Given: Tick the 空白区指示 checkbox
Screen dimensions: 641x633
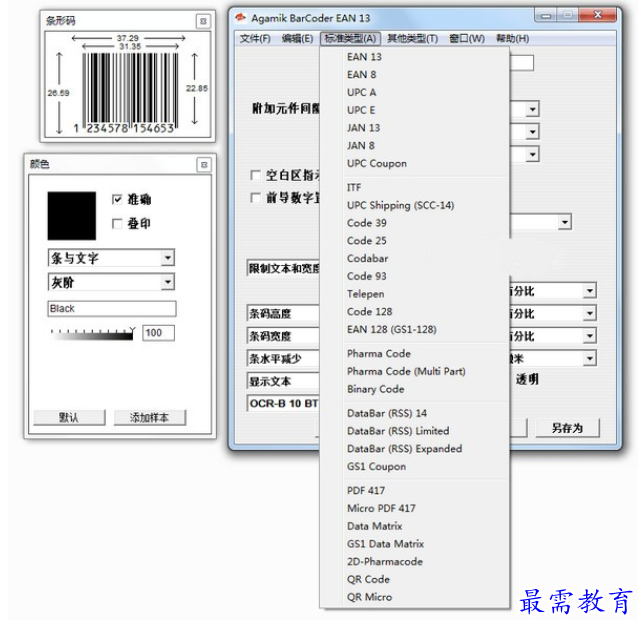Looking at the screenshot, I should click(x=255, y=175).
